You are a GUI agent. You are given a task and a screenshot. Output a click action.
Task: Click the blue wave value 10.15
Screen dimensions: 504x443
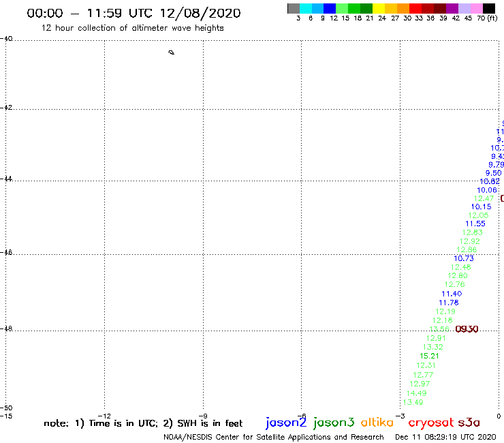pyautogui.click(x=481, y=207)
